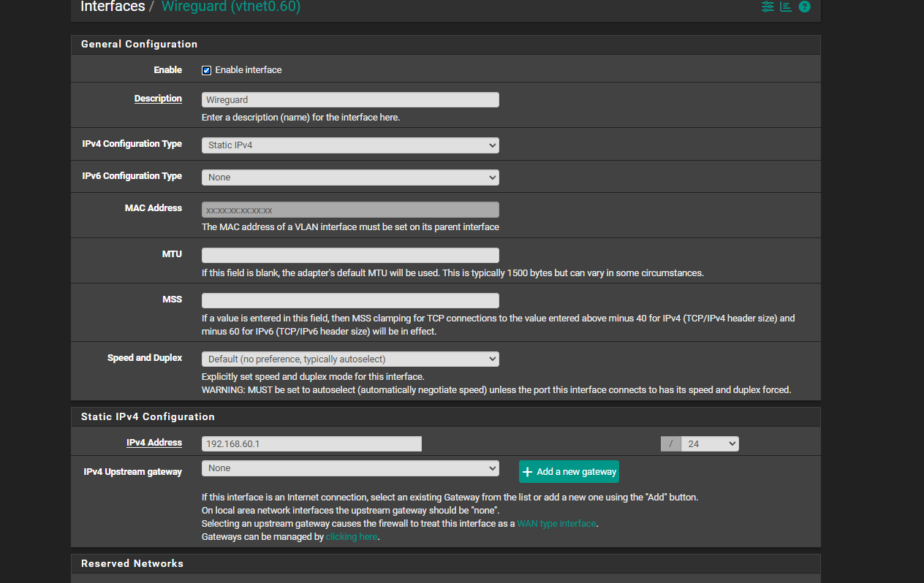Click the underlined Description label
Viewport: 924px width, 583px height.
click(158, 99)
